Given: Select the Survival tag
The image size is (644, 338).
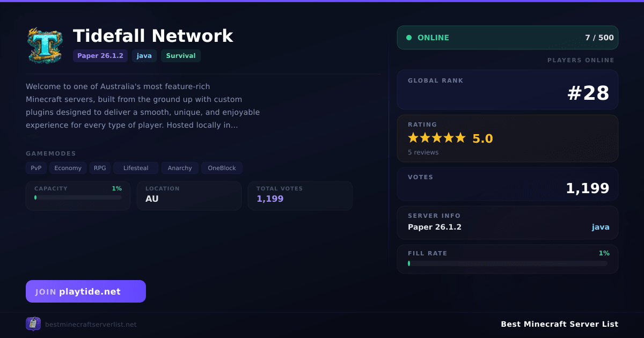Looking at the screenshot, I should point(181,56).
